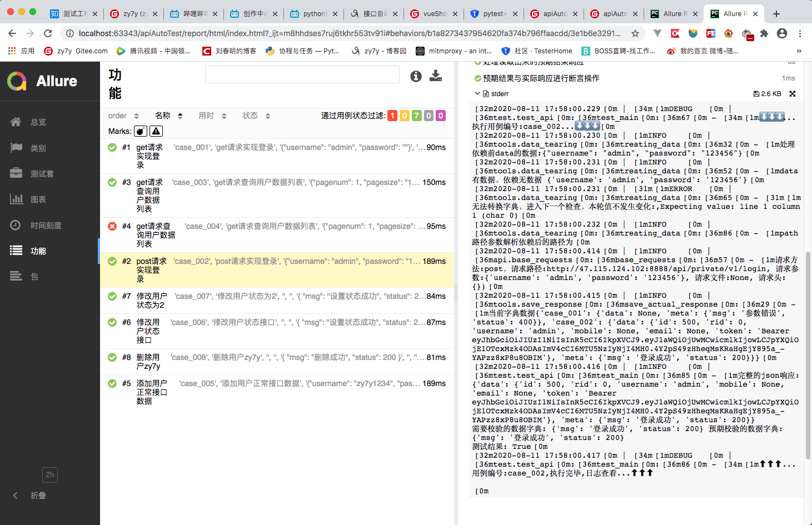Click the address bar URL

pyautogui.click(x=350, y=33)
